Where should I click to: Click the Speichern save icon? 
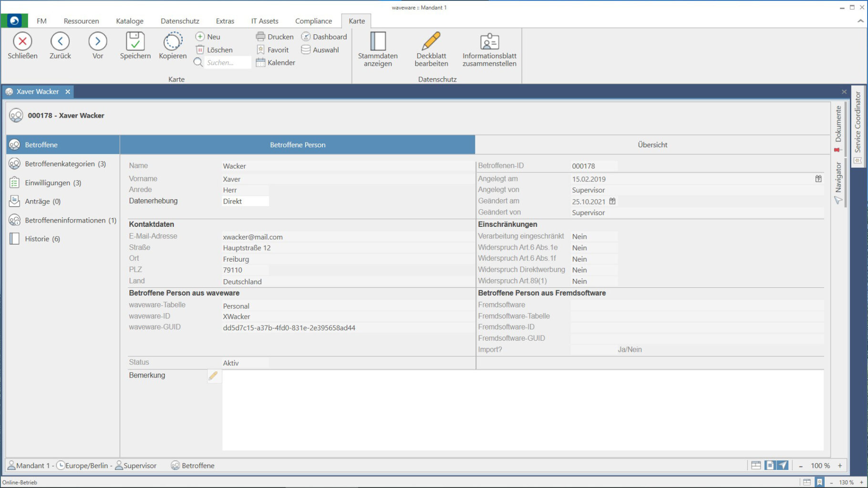tap(135, 42)
